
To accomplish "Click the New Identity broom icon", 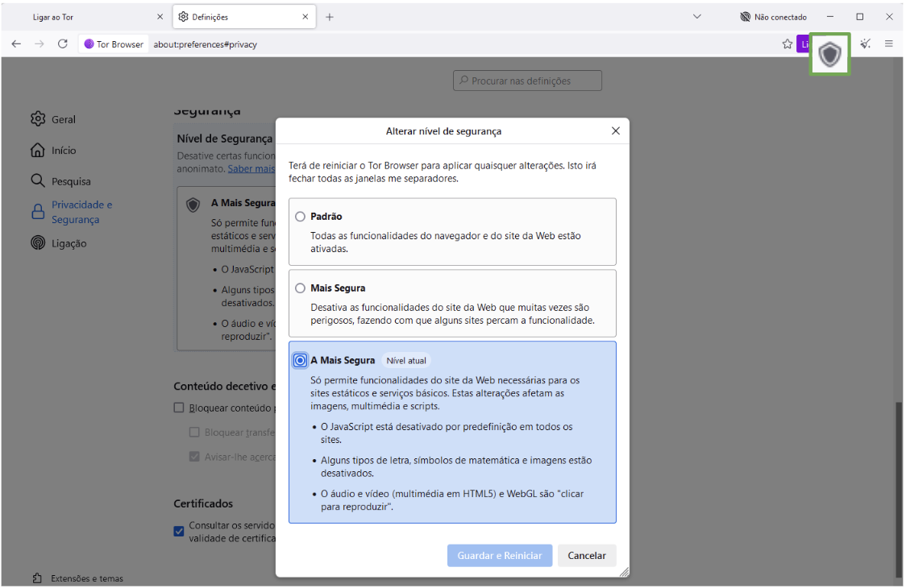I will [864, 43].
